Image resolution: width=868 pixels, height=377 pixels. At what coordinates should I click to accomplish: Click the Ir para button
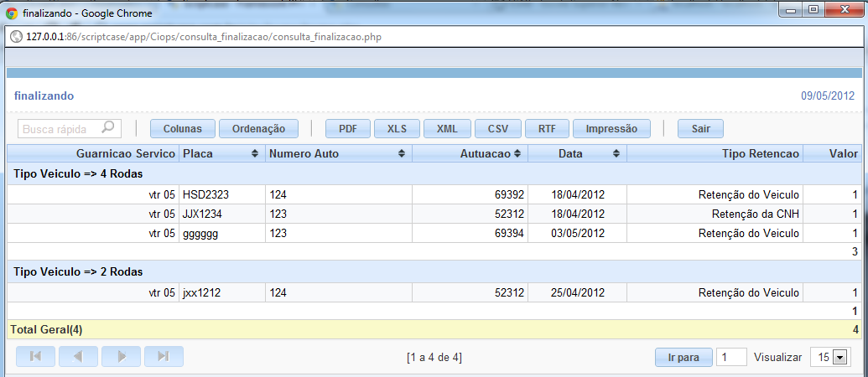[x=683, y=357]
